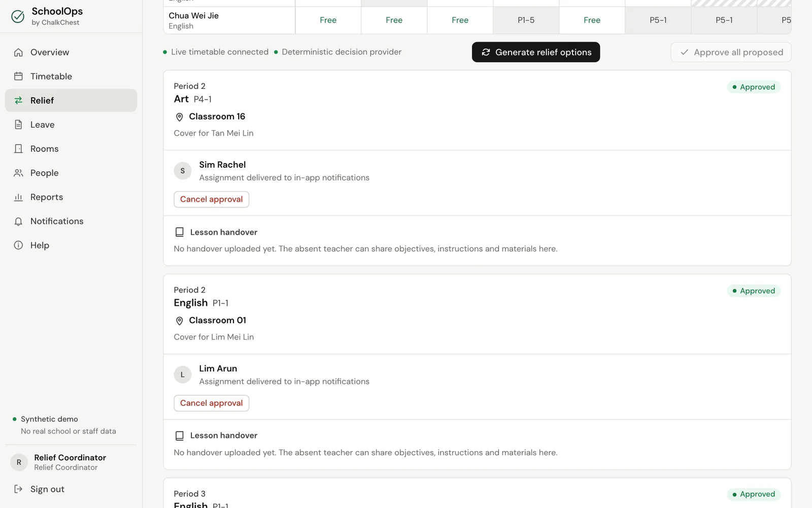Click the Sign out arrow icon
This screenshot has width=812, height=508.
click(18, 489)
